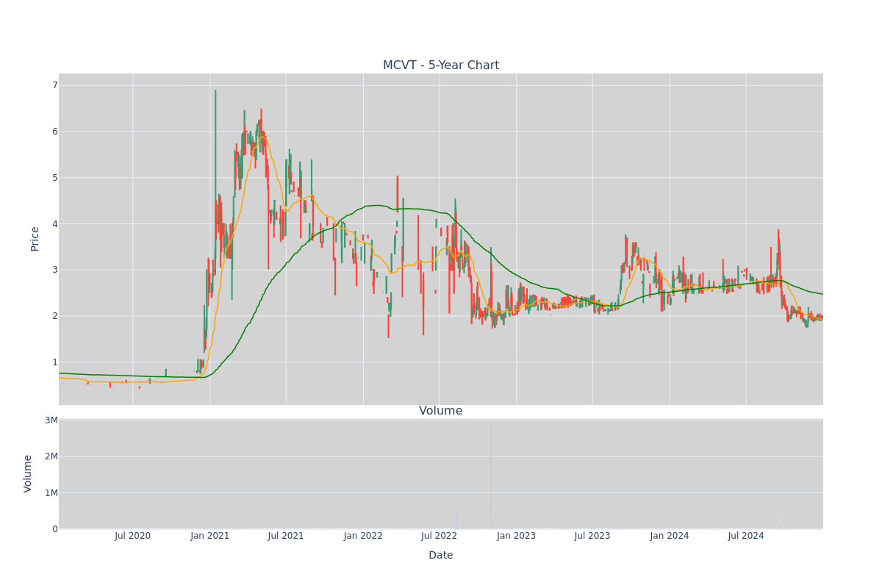882x588 pixels.
Task: Click the 0 volume axis label
Action: tap(54, 528)
